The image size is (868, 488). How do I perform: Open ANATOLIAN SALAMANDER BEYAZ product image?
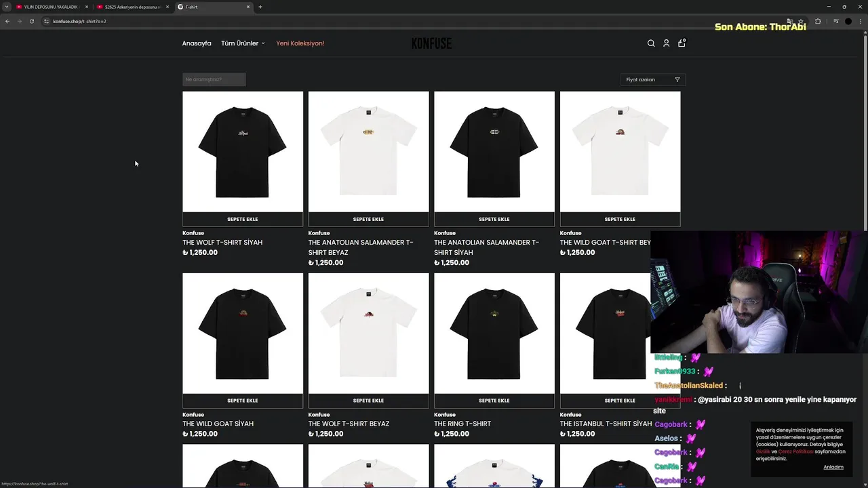coord(368,152)
